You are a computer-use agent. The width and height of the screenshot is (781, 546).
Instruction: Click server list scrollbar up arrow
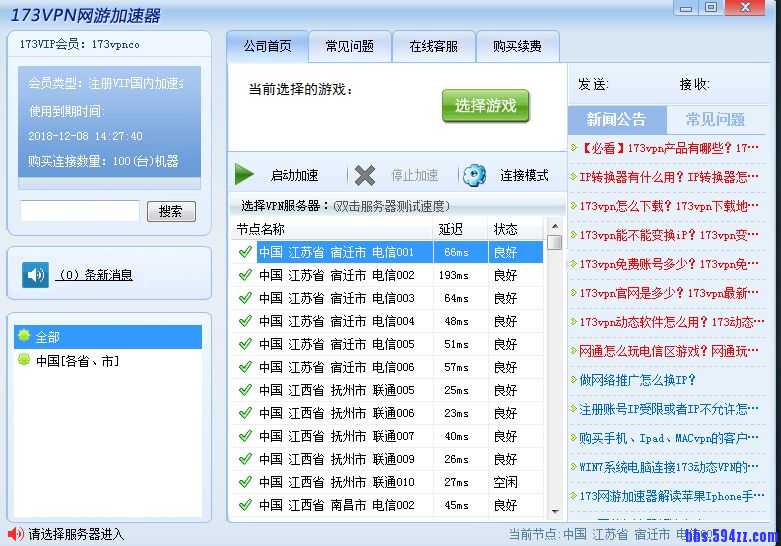(554, 226)
